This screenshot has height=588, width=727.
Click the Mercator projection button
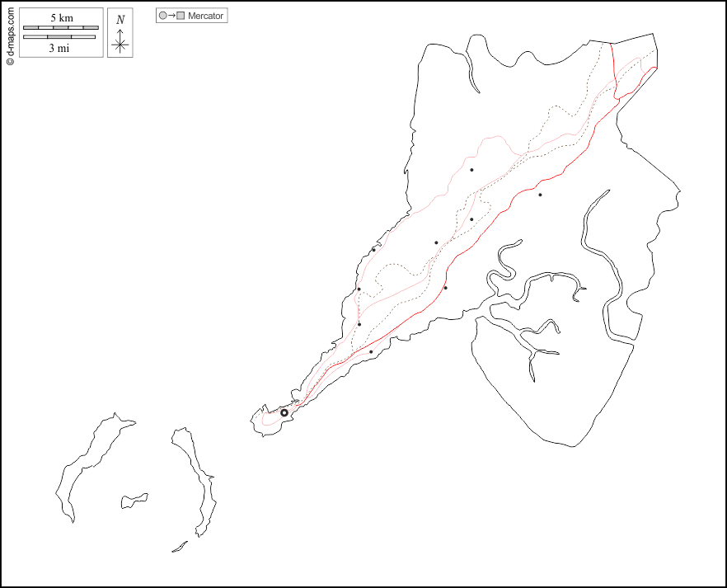click(x=191, y=16)
